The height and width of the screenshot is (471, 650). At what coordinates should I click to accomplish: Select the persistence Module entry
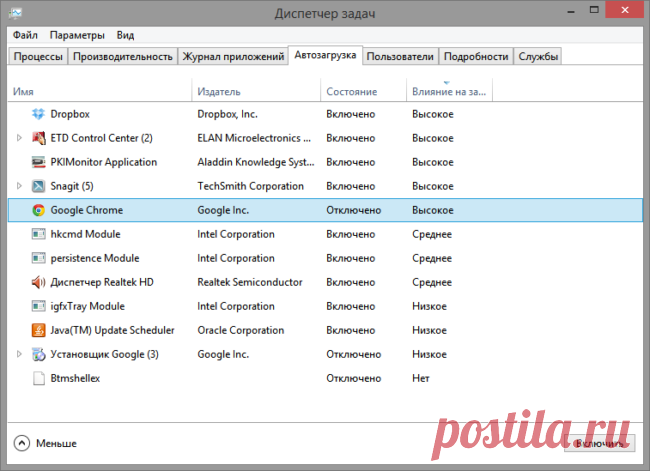click(x=95, y=258)
